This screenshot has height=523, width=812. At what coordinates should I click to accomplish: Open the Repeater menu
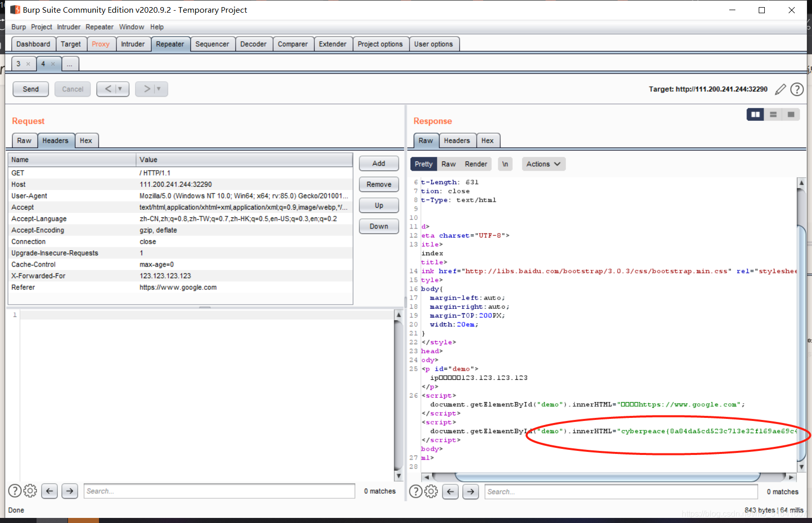pyautogui.click(x=99, y=27)
